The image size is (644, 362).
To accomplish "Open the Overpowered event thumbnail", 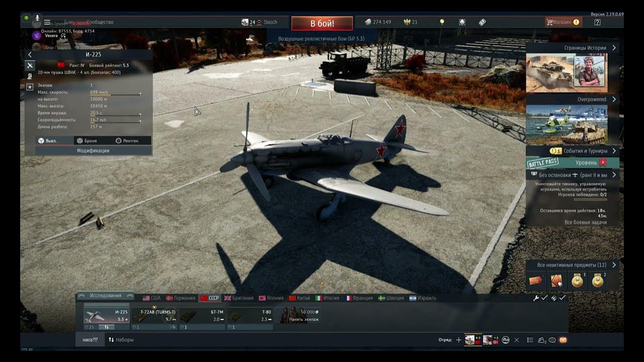I will [567, 125].
